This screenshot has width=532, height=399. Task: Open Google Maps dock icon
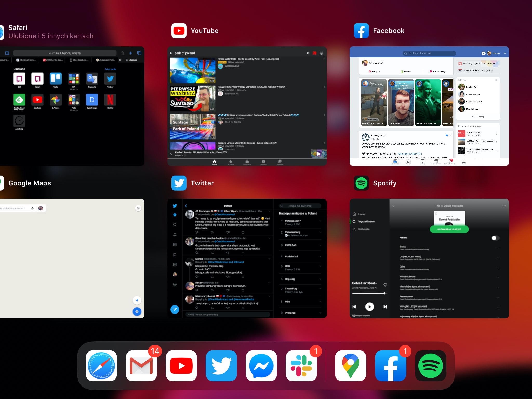(351, 366)
